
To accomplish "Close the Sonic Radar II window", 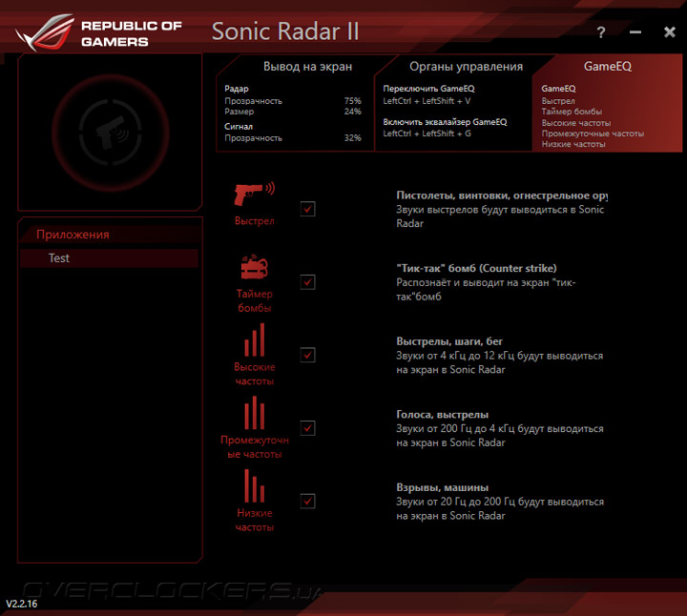I will point(670,32).
